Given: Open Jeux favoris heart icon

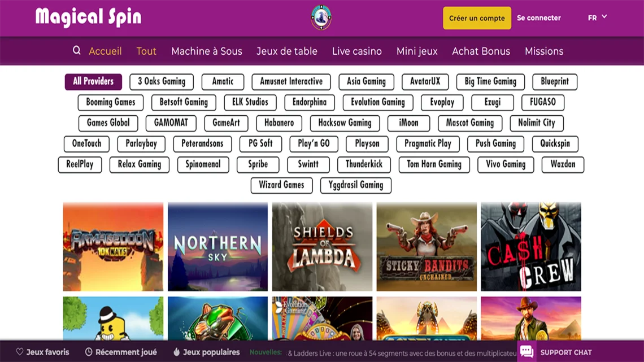Looking at the screenshot, I should point(19,352).
